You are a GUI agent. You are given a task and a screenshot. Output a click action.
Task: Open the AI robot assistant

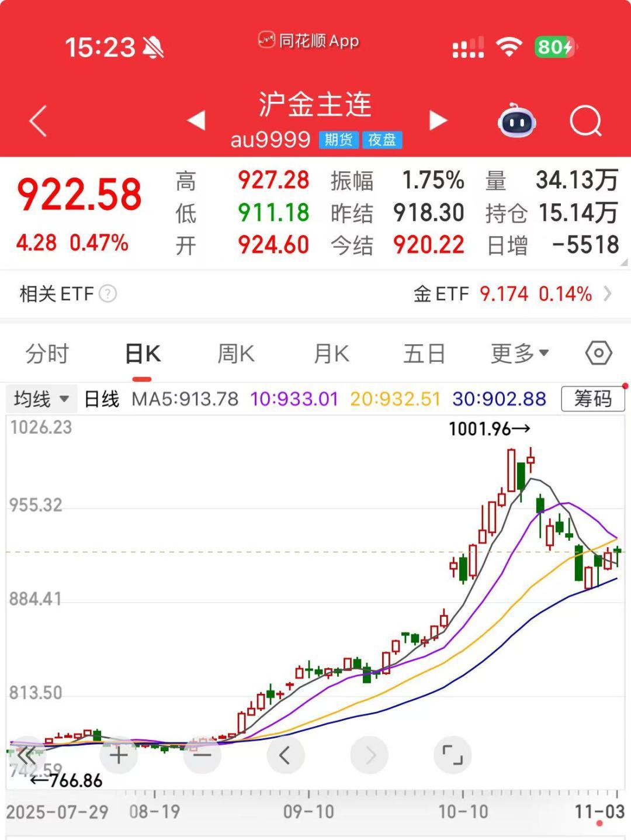tap(516, 121)
